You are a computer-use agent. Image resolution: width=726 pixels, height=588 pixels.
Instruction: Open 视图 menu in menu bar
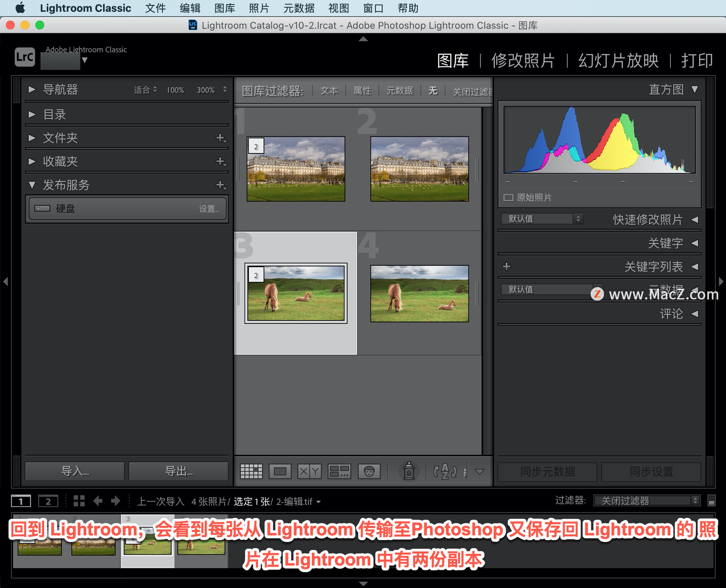click(338, 8)
